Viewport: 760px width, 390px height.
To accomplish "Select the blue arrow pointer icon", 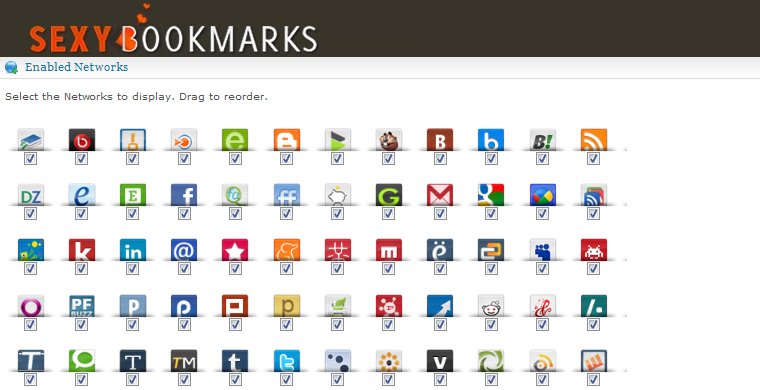I will [440, 306].
